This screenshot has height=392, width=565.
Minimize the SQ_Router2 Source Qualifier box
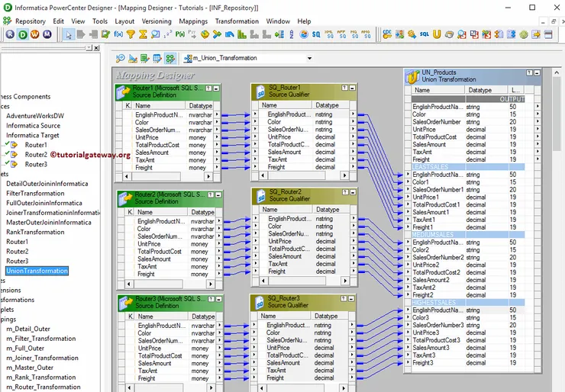pos(353,192)
